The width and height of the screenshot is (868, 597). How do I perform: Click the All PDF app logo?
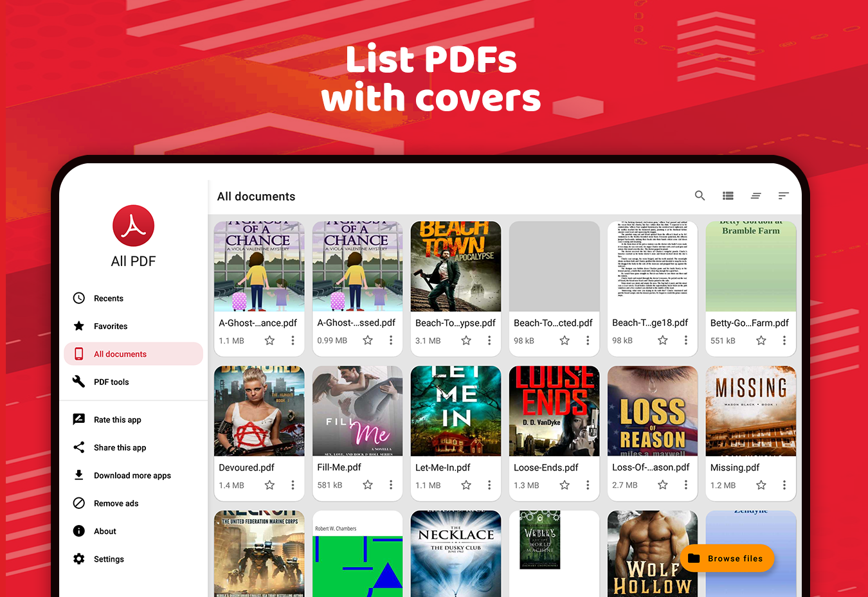tap(133, 226)
